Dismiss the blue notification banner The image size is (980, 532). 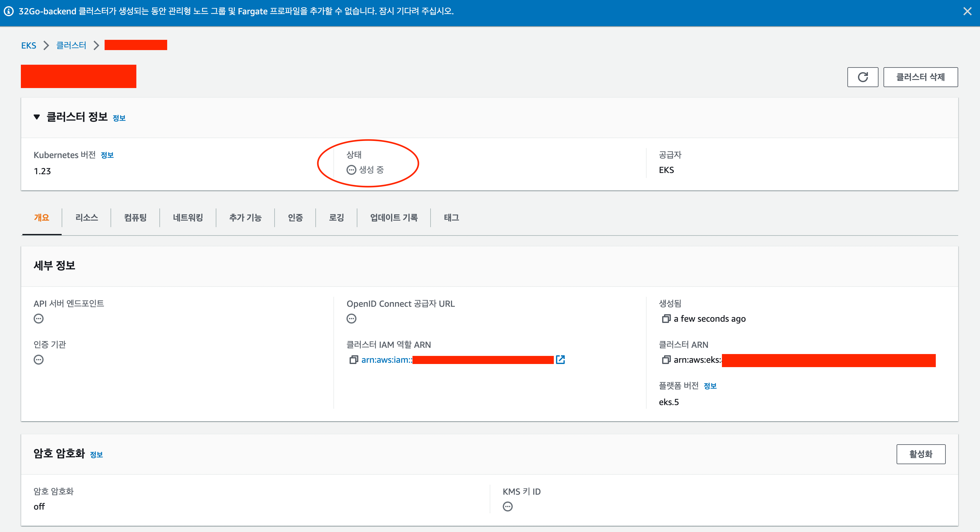coord(968,12)
